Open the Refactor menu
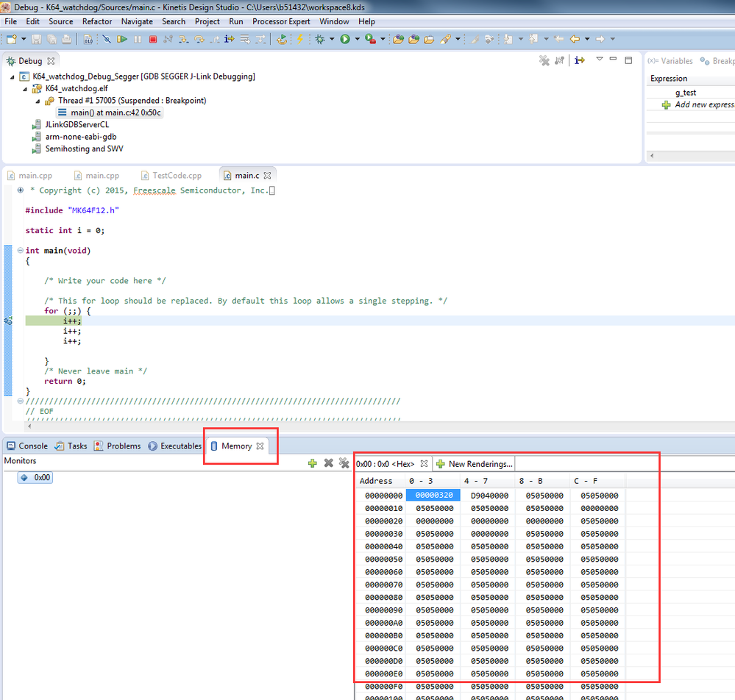 click(97, 21)
